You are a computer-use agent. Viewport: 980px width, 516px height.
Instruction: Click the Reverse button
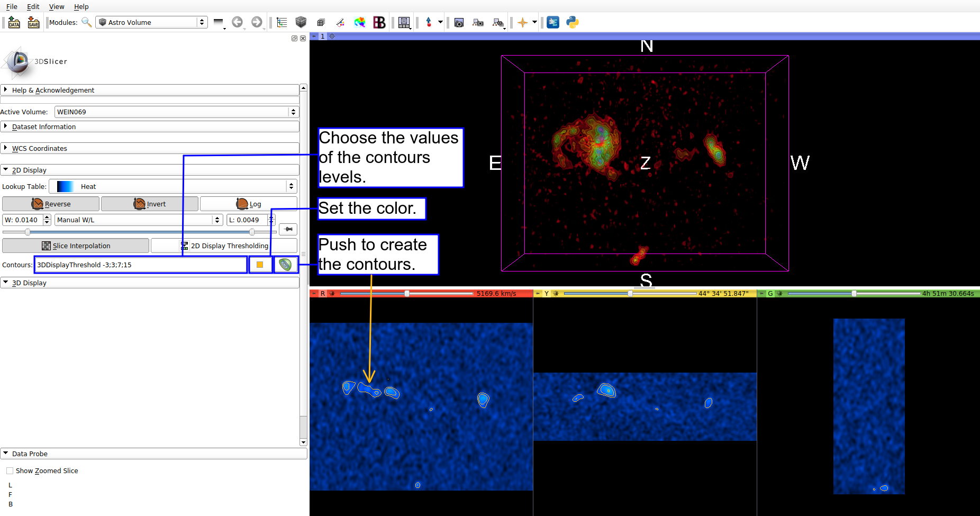(x=51, y=204)
